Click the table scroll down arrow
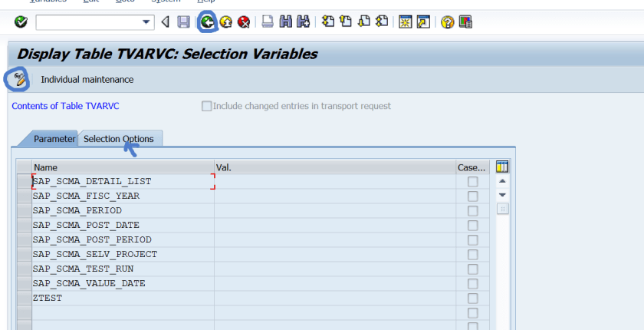This screenshot has height=330, width=644. tap(503, 195)
